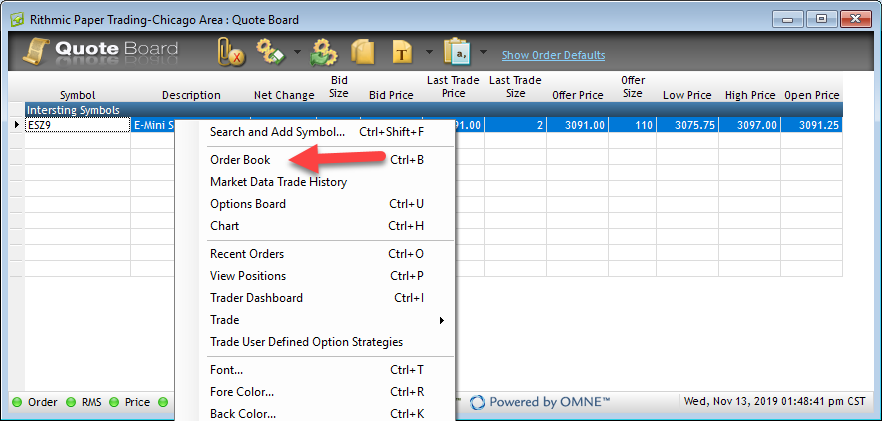The height and width of the screenshot is (421, 882).
Task: Click the Offer Size column header
Action: click(633, 87)
